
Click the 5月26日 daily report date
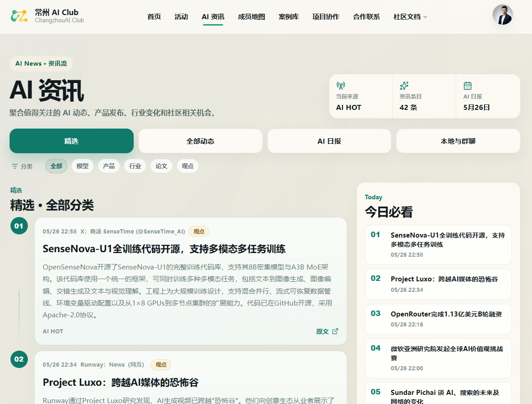point(477,108)
